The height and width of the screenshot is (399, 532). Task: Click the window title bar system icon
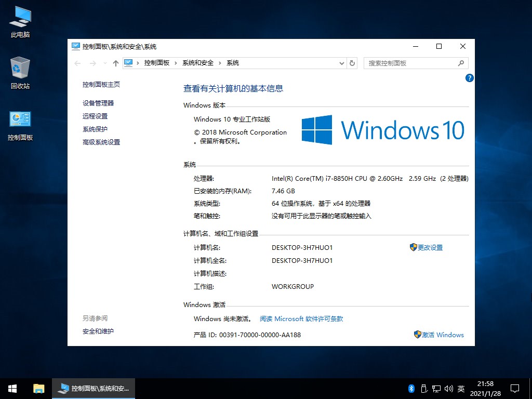pos(76,46)
